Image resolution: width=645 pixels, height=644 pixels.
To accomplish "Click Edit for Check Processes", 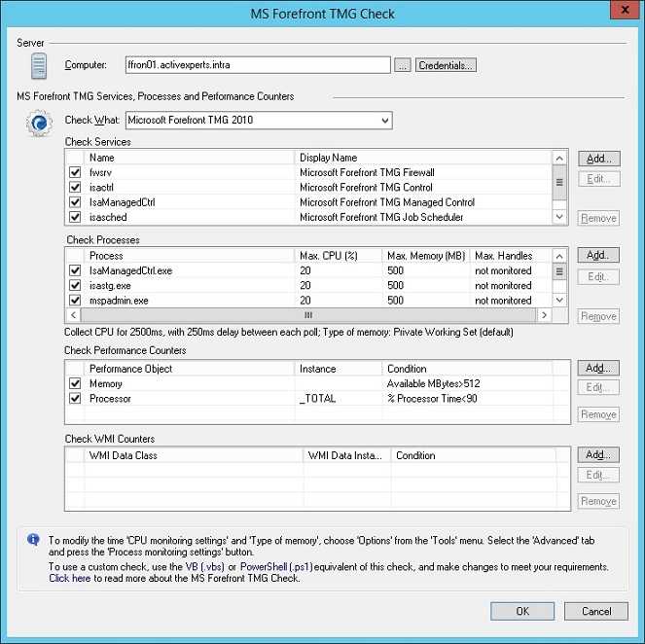I will point(598,276).
